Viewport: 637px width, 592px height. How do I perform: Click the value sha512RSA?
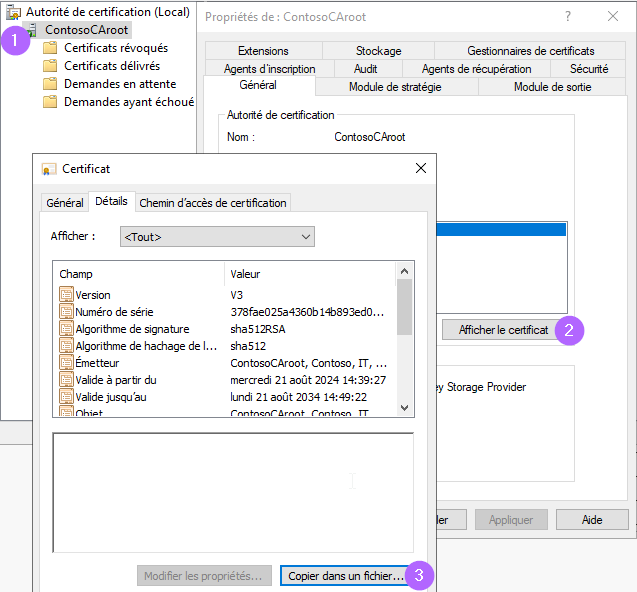point(258,329)
